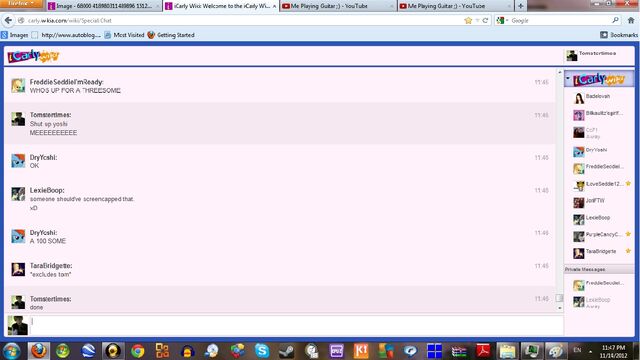The image size is (640, 360).
Task: Open a new browser tab
Action: pyautogui.click(x=520, y=6)
